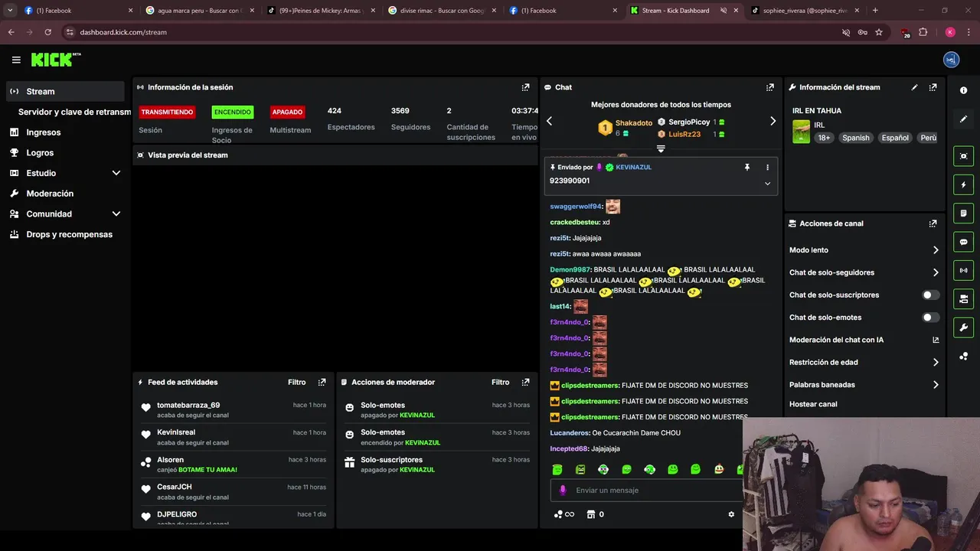Image resolution: width=980 pixels, height=551 pixels.
Task: Toggle the wrench widget icon in right sidebar
Action: click(963, 328)
